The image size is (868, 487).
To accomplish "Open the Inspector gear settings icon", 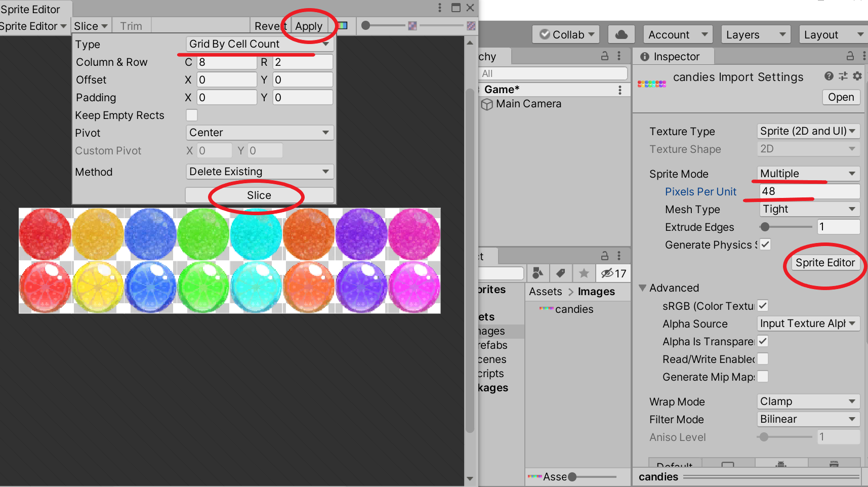I will [x=857, y=76].
